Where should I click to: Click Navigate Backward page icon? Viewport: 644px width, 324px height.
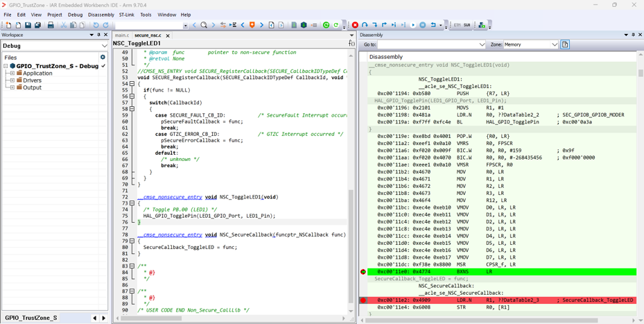click(x=272, y=25)
